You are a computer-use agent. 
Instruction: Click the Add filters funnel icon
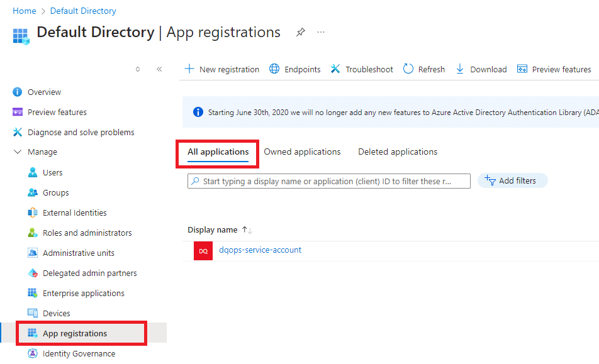(490, 180)
